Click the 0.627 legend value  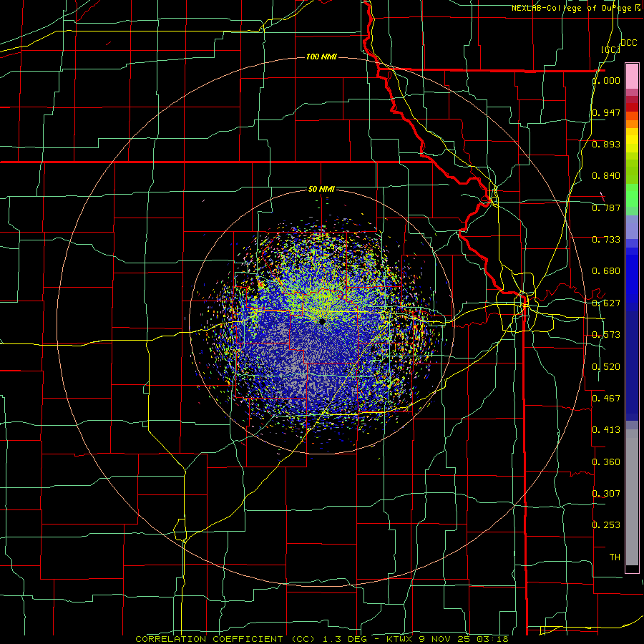[x=606, y=303]
